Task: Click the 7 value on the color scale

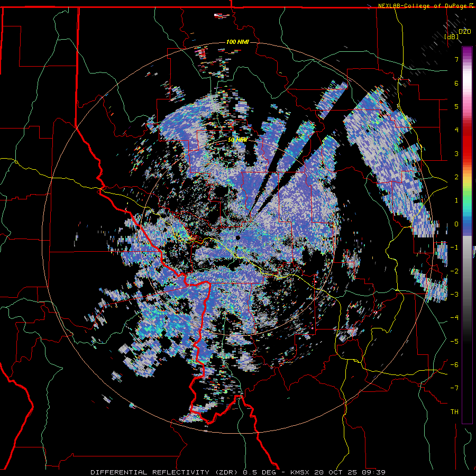Action: [x=456, y=59]
